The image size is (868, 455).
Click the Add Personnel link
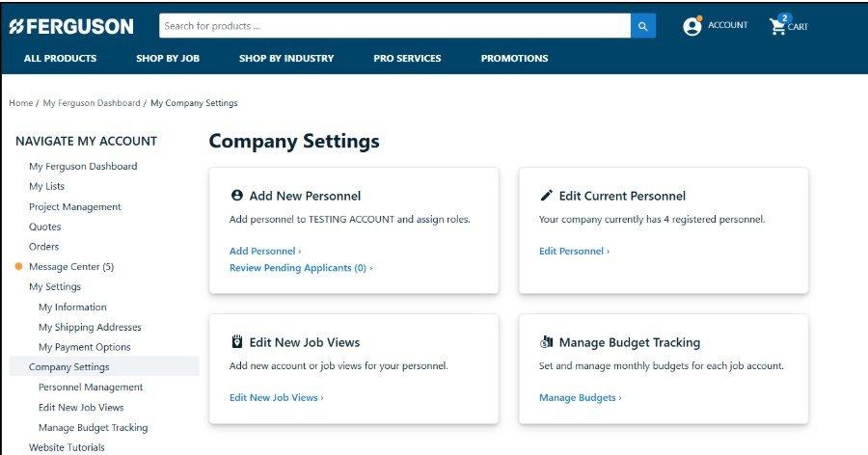(x=265, y=252)
